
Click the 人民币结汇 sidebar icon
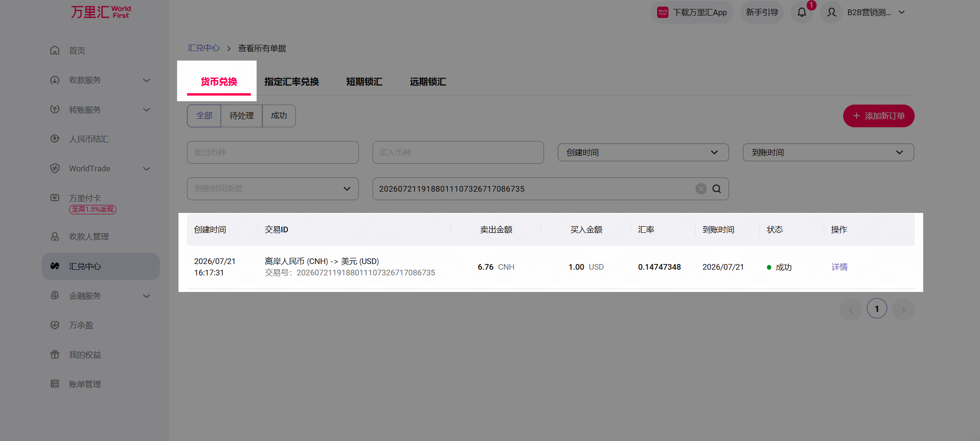tap(55, 139)
